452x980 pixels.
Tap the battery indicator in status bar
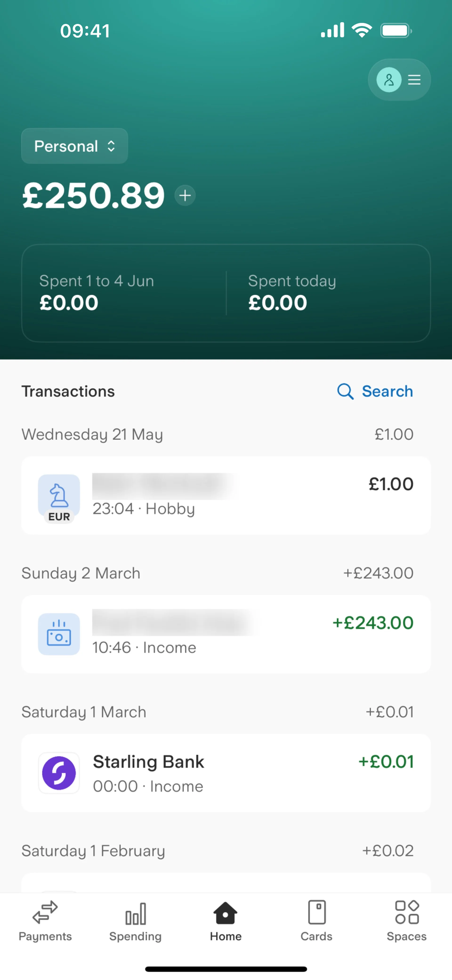396,30
